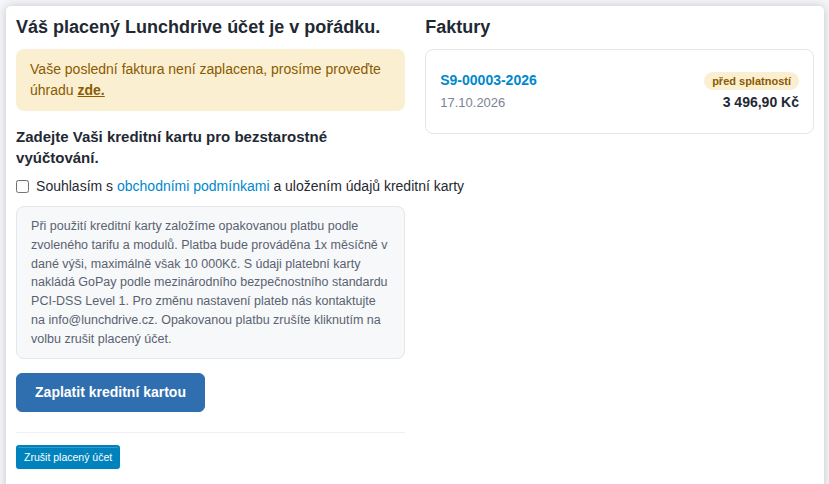This screenshot has height=484, width=829.
Task: Click the invoice amount '3 496,90 Kč'
Action: [x=761, y=102]
